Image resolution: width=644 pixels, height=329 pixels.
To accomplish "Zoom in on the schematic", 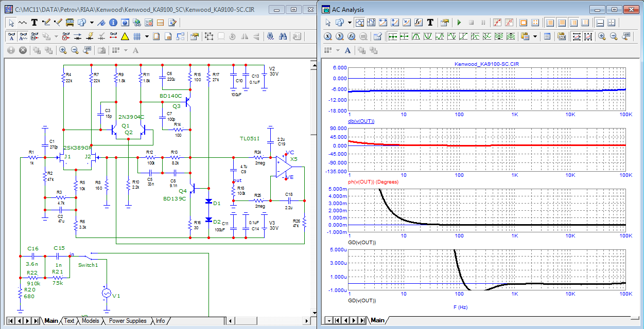I will (x=63, y=50).
